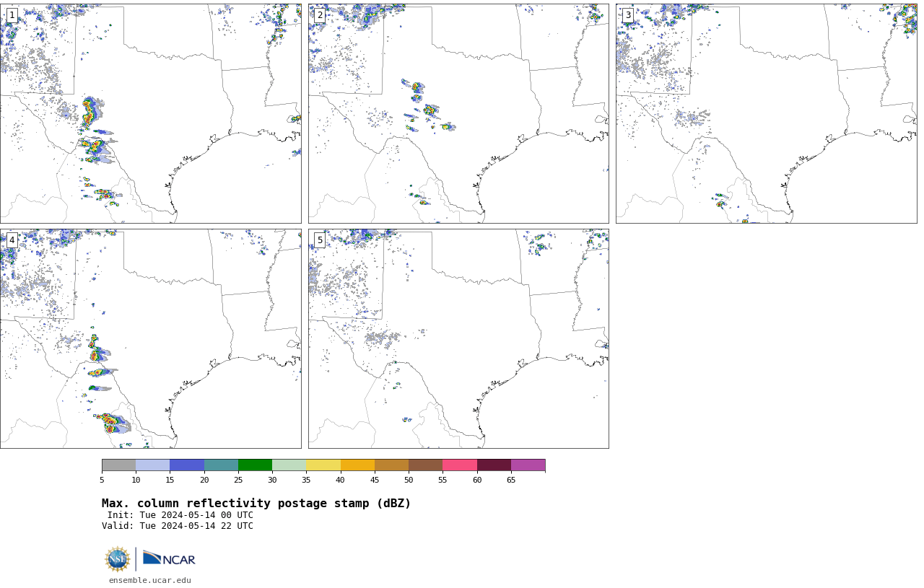The height and width of the screenshot is (588, 924).
Task: Click the teal 20-25 dBZ swatch
Action: coord(221,465)
